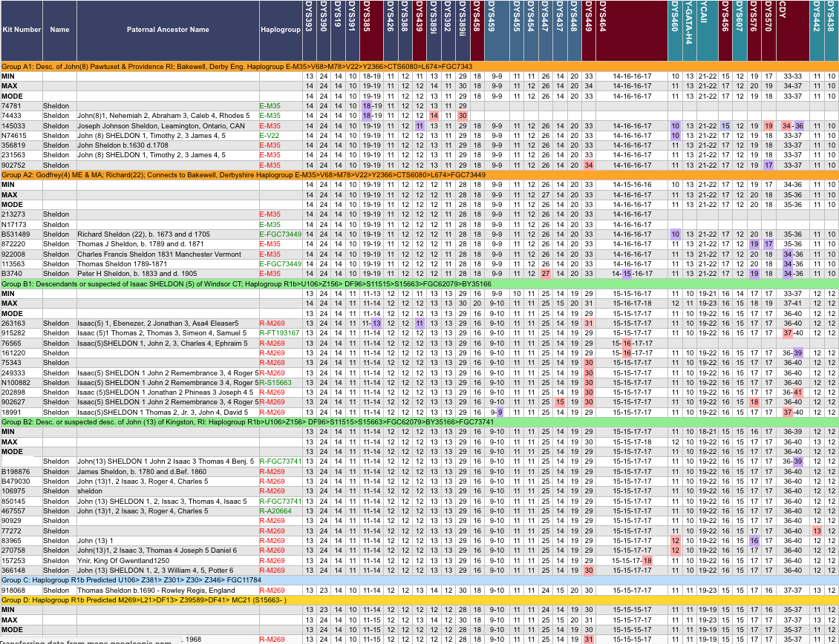
Task: Open the R-A20664 haplogroup link
Action: tap(275, 511)
